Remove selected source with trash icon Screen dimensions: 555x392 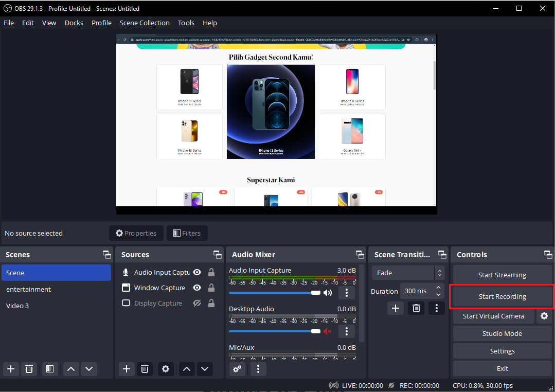tap(145, 369)
